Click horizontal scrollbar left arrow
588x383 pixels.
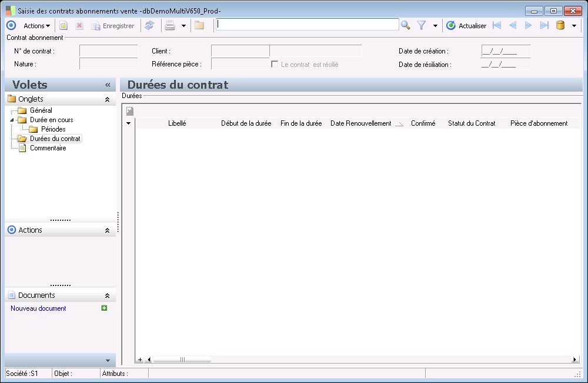tap(149, 360)
